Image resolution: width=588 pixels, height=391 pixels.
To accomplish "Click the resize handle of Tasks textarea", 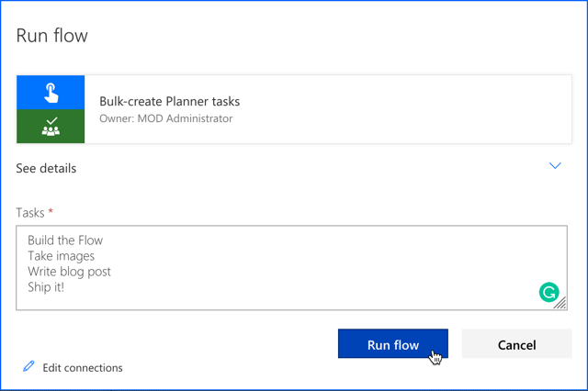I will coord(560,303).
